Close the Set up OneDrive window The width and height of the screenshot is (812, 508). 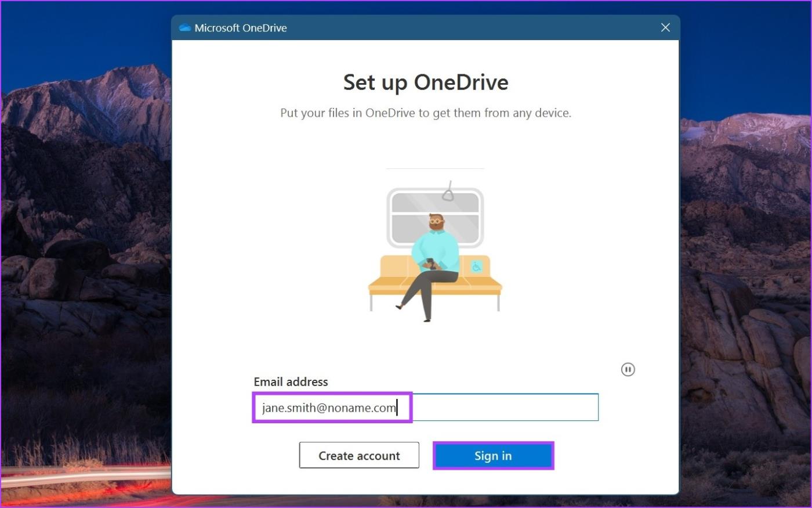(x=665, y=27)
